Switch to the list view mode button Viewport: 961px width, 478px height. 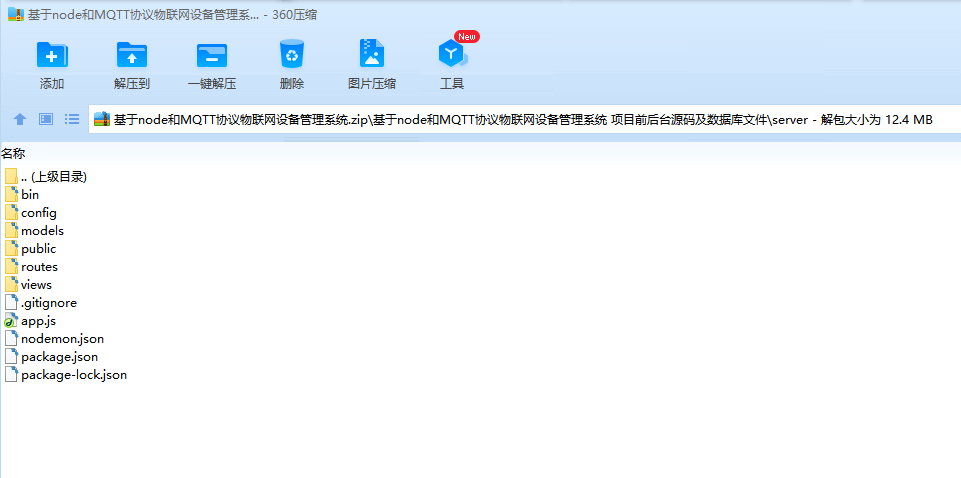coord(72,119)
